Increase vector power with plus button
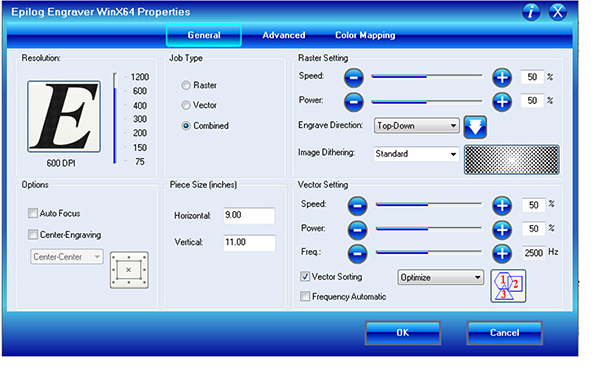600x376 pixels. click(x=502, y=230)
